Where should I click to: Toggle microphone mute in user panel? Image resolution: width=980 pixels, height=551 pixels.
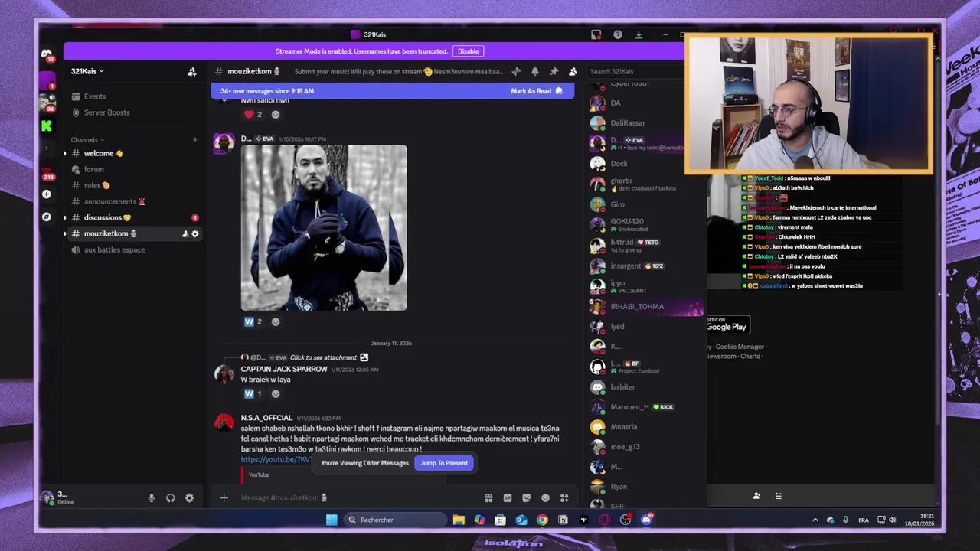click(151, 498)
